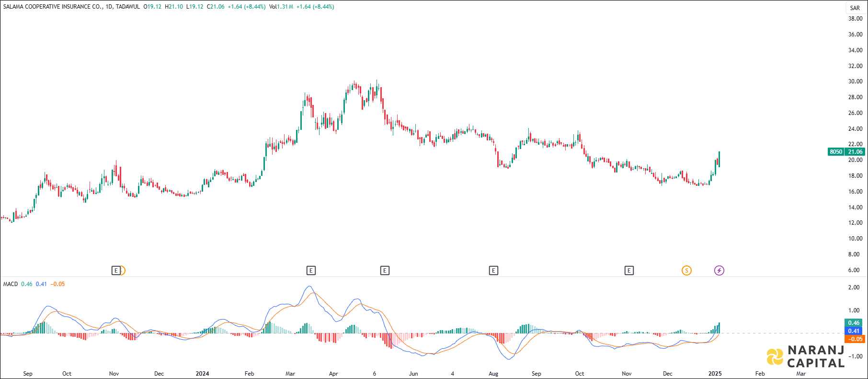Viewport: 868px width, 379px height.
Task: Click the orange -0.05 value in MACD legend
Action: point(58,284)
